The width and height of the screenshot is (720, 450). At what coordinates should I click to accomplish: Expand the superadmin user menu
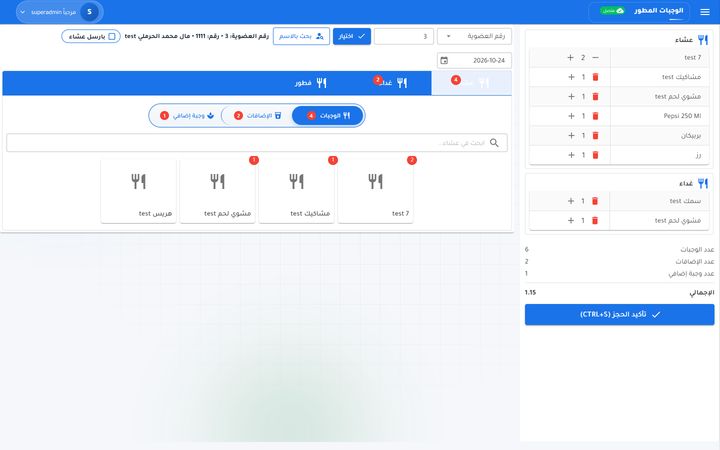tap(59, 12)
